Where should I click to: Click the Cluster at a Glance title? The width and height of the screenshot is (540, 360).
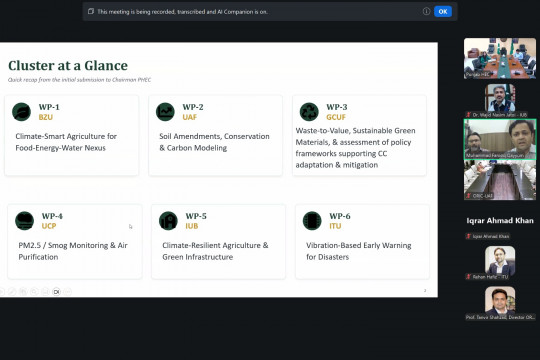[68, 65]
